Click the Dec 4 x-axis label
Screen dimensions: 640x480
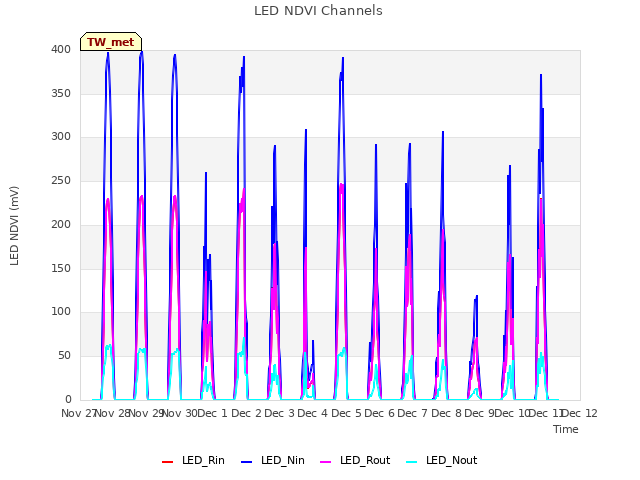click(x=313, y=413)
